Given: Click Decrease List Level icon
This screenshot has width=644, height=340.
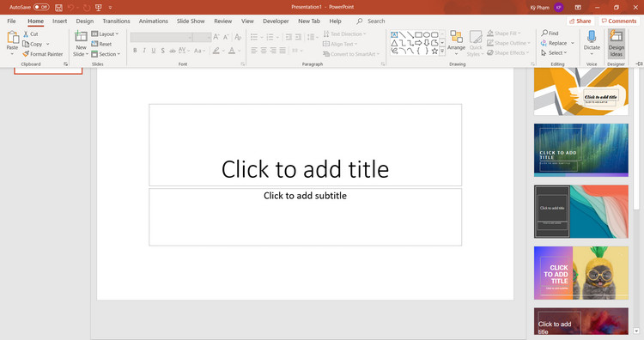Looking at the screenshot, I should (289, 38).
